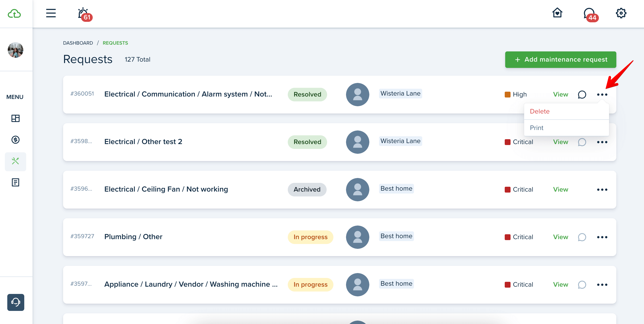View the Electrical / Other test 2 request
This screenshot has width=644, height=324.
[x=561, y=142]
